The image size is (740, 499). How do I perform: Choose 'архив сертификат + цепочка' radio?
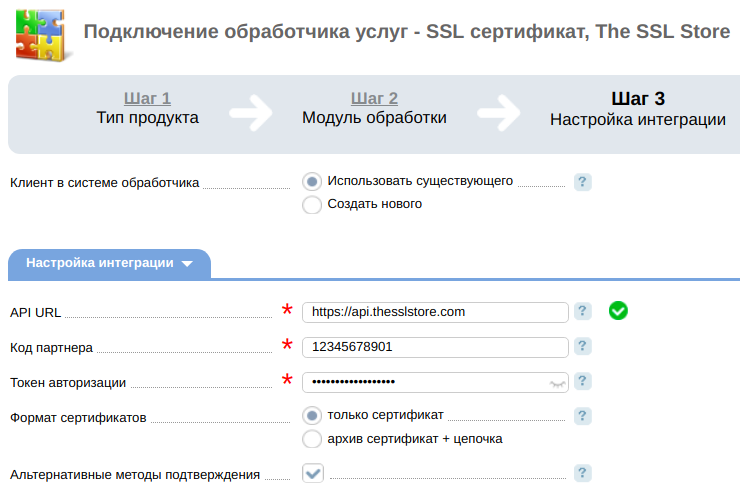click(x=312, y=439)
